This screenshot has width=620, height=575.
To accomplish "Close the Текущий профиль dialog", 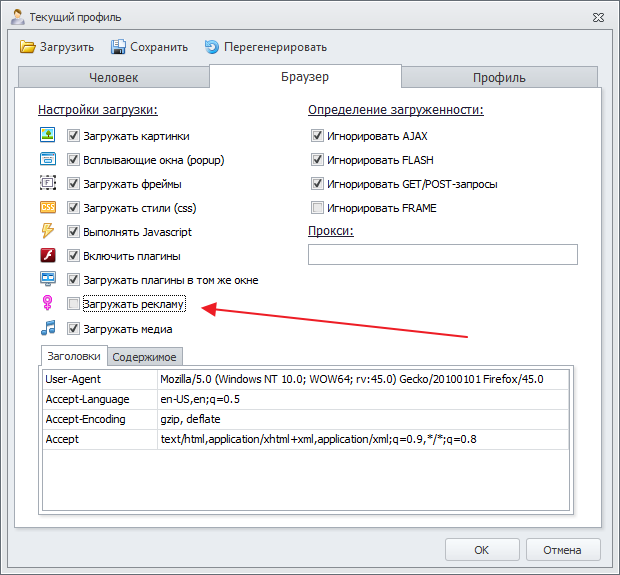I will [598, 17].
